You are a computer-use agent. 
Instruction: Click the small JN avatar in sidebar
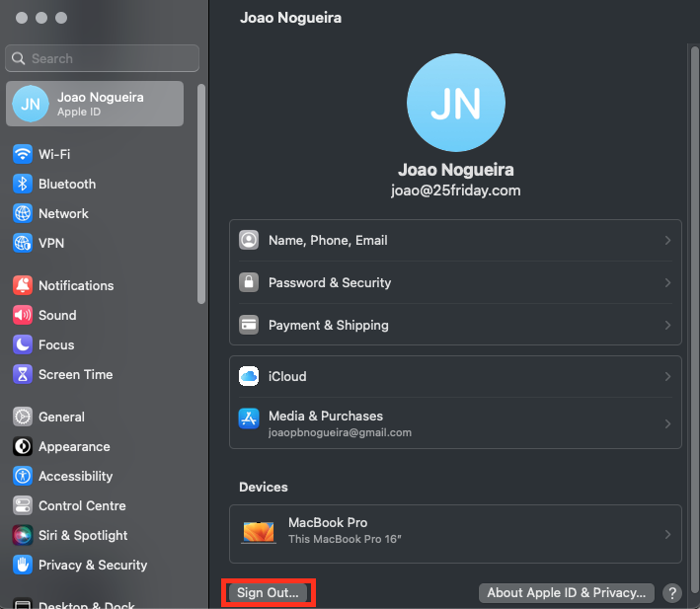pos(31,104)
